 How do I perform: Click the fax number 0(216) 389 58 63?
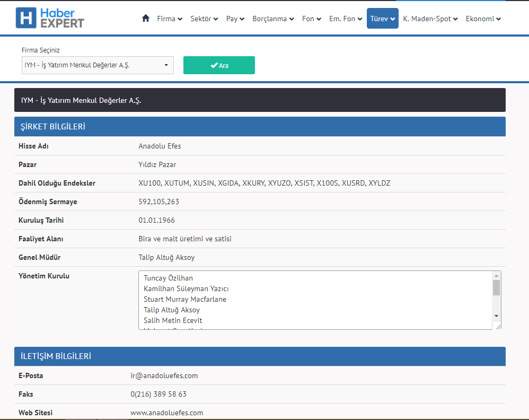pyautogui.click(x=158, y=394)
